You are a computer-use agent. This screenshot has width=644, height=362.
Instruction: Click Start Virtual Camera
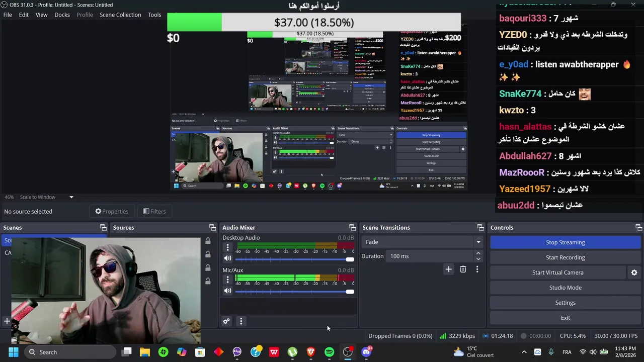[558, 273]
